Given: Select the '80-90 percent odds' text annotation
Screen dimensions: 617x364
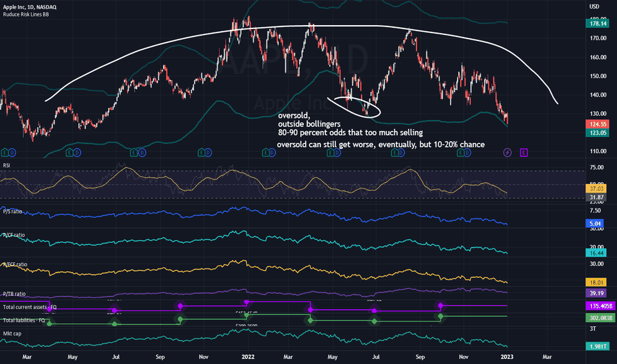Looking at the screenshot, I should 350,132.
